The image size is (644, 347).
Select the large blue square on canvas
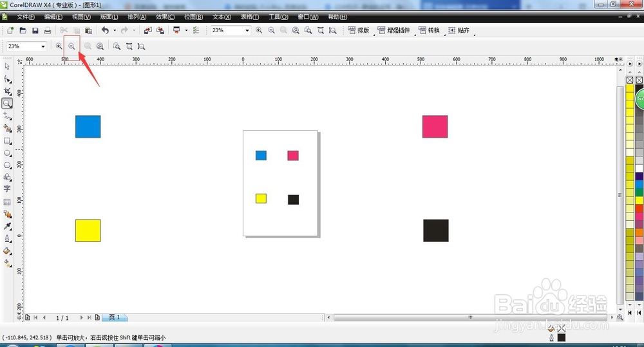pyautogui.click(x=88, y=126)
